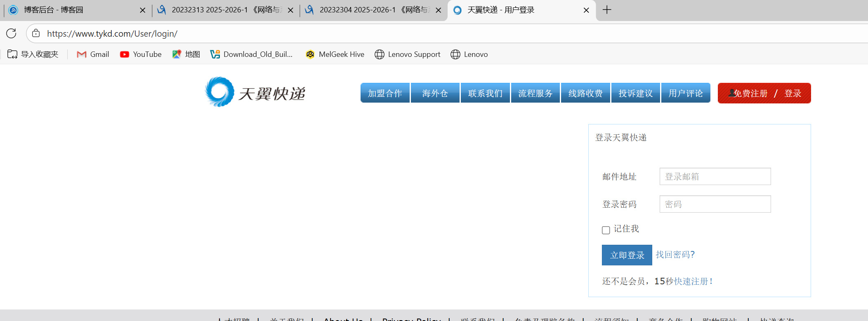
Task: Open the YouTube bookmark
Action: tap(141, 54)
